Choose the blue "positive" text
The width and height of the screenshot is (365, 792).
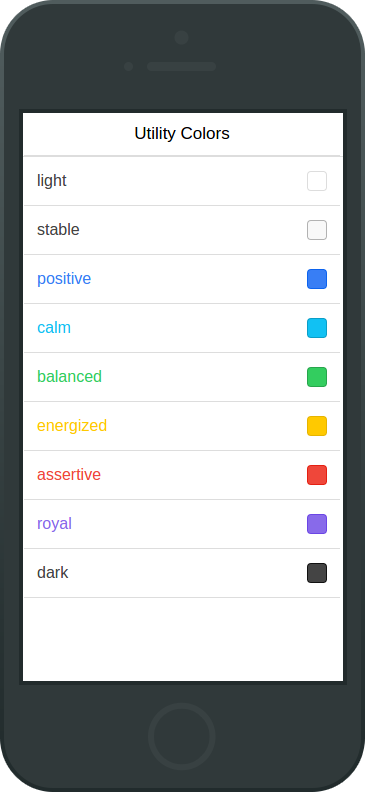(x=64, y=279)
